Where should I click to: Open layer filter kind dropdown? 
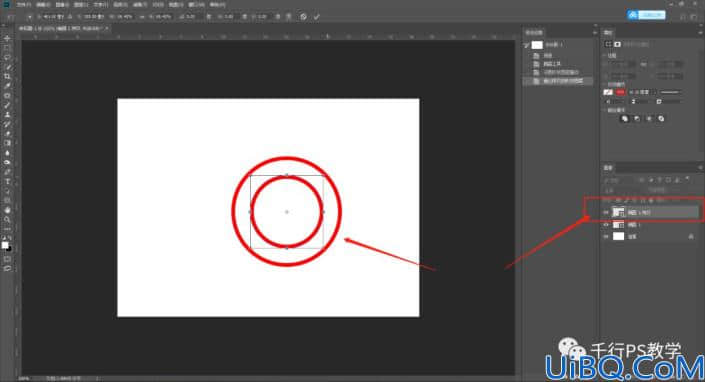618,180
